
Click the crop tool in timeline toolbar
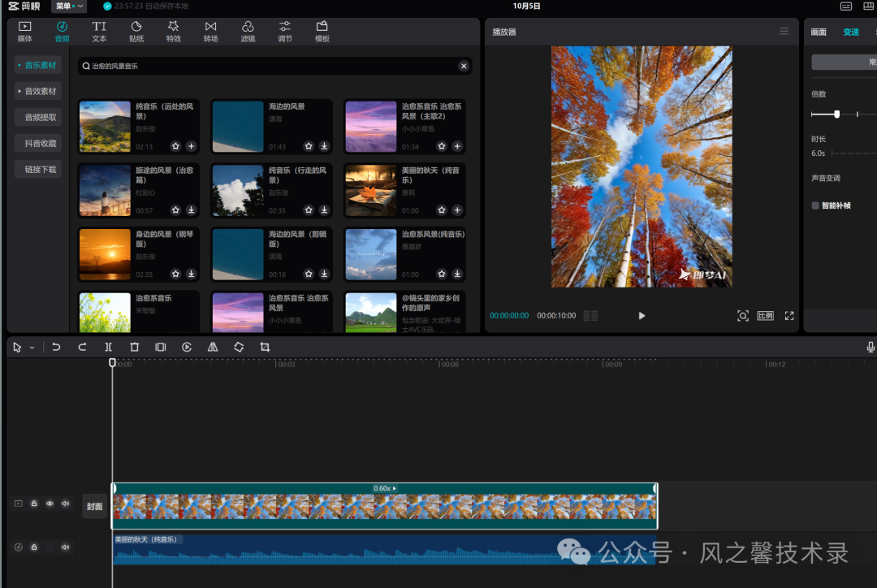tap(265, 347)
